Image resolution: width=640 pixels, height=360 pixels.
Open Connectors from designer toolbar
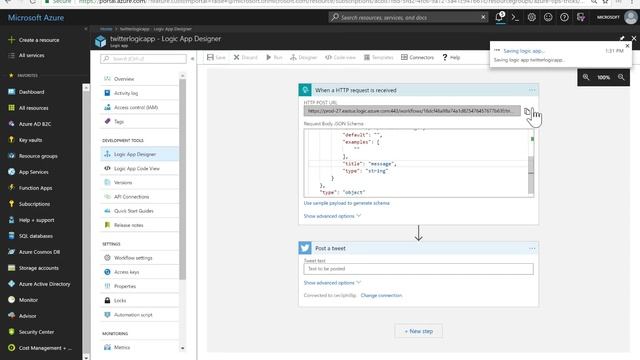point(417,58)
